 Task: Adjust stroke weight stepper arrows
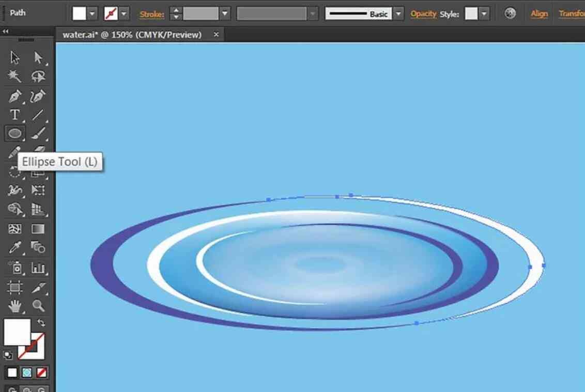click(x=176, y=14)
